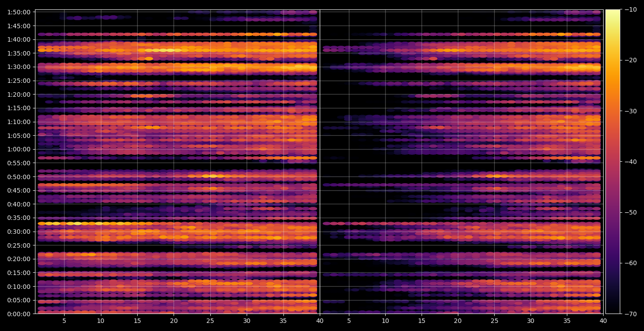644x331 pixels.
Task: Click the 1:15:00 y-axis time label
Action: tap(19, 108)
